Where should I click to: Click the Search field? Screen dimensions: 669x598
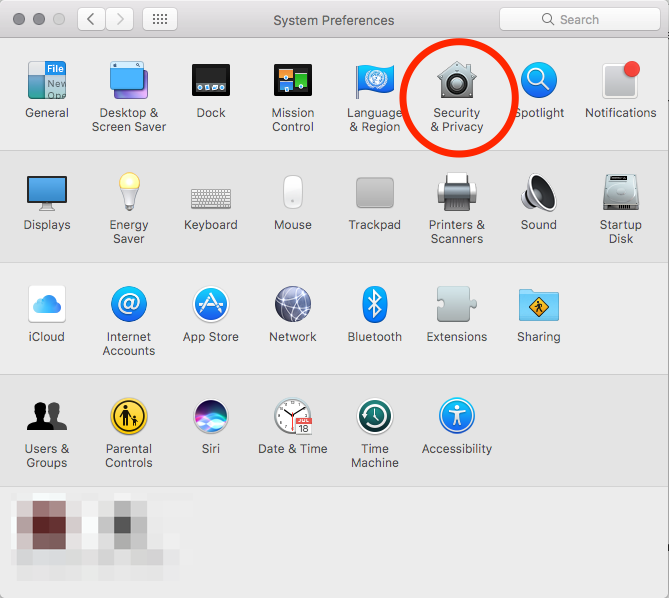[580, 19]
